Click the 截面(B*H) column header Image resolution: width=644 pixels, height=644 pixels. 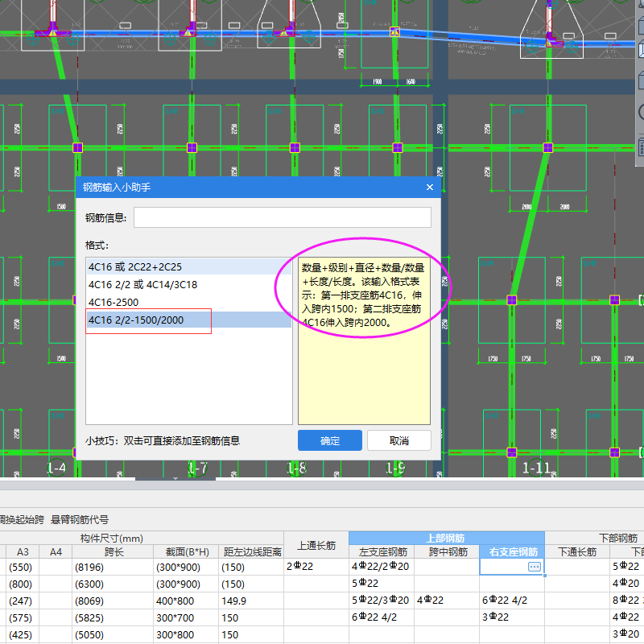tap(186, 551)
